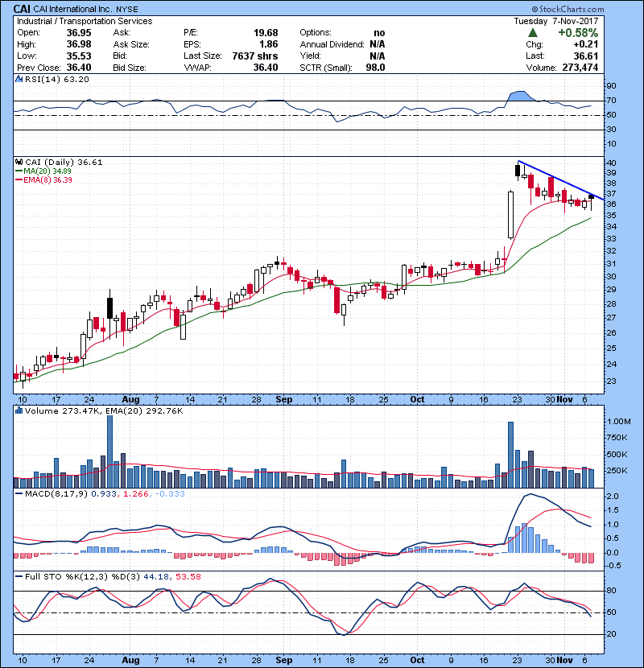Click the Annual Dividend label
This screenshot has height=668, width=644.
coord(332,44)
